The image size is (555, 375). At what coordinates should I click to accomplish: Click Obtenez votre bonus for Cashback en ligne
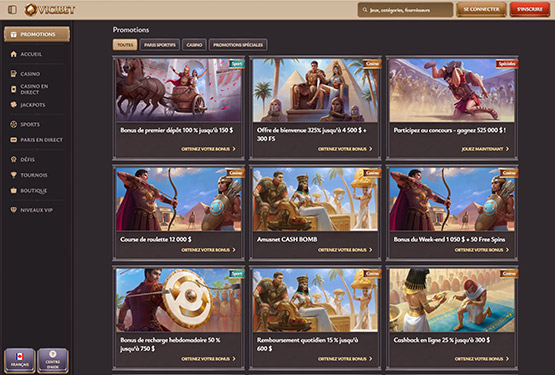[x=482, y=359]
